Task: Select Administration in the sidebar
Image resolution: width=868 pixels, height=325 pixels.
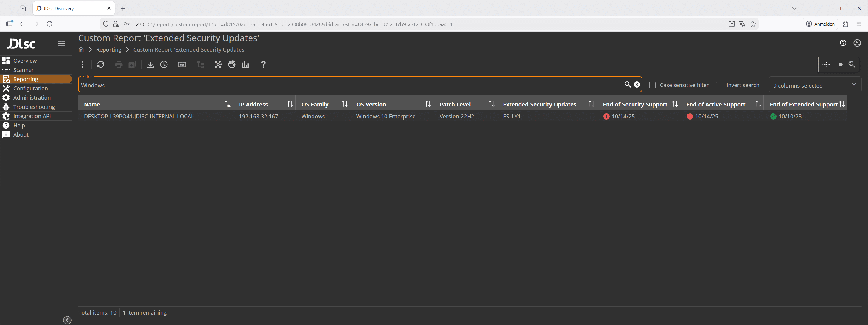Action: (32, 97)
